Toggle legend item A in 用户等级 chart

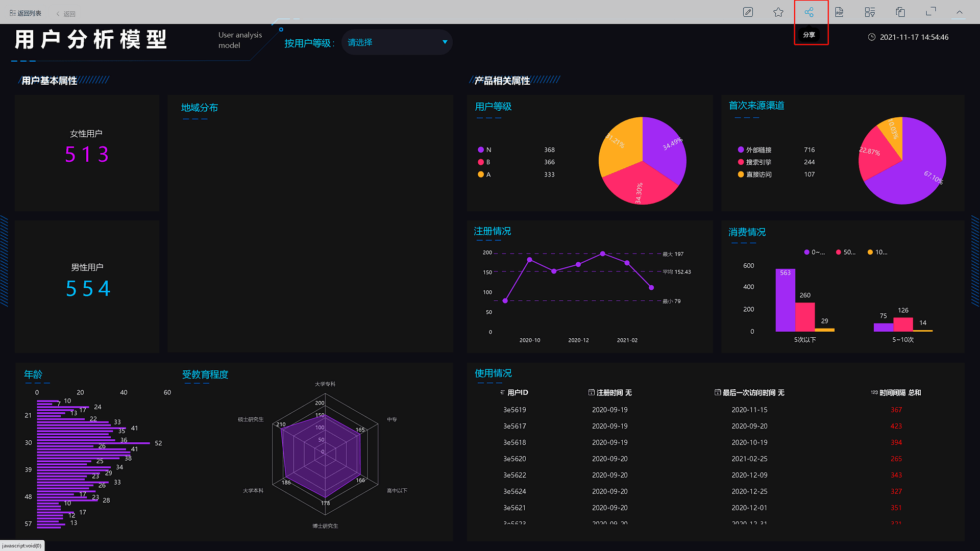coord(484,174)
